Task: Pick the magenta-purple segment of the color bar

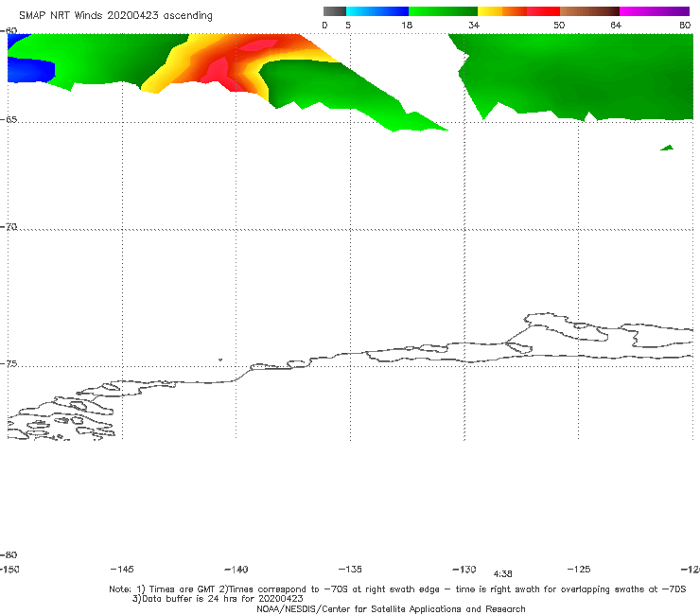Action: [x=655, y=11]
